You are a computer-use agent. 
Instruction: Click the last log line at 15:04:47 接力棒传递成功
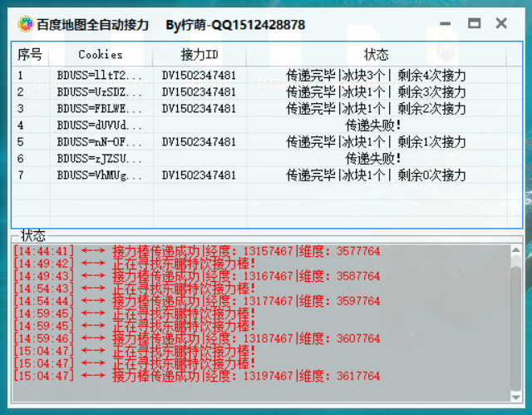point(196,376)
